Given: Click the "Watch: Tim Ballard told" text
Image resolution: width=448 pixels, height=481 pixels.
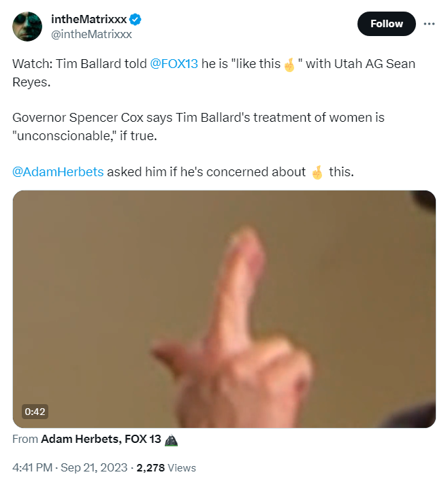Looking at the screenshot, I should point(80,64).
